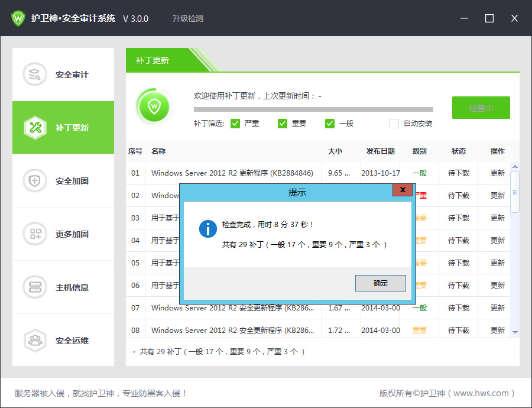This screenshot has height=408, width=532.
Task: Click 升级检测 in the title bar
Action: click(x=187, y=18)
